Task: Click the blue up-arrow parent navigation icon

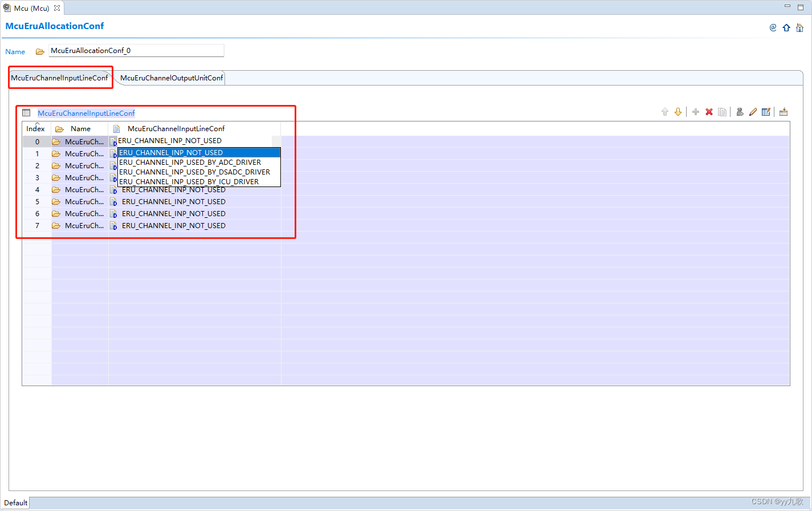Action: [x=786, y=27]
